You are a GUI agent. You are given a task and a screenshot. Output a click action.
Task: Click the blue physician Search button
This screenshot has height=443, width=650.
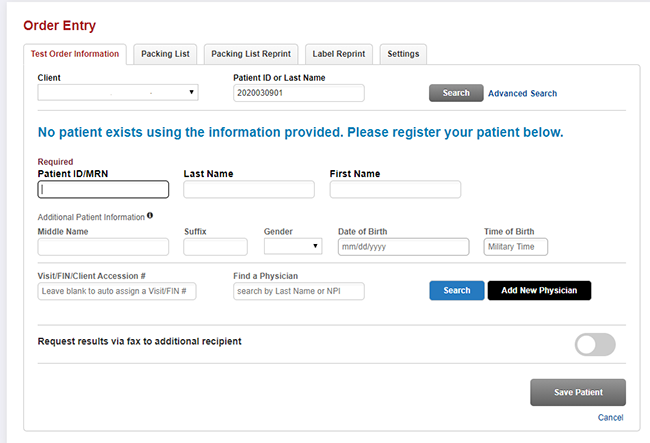pos(456,290)
